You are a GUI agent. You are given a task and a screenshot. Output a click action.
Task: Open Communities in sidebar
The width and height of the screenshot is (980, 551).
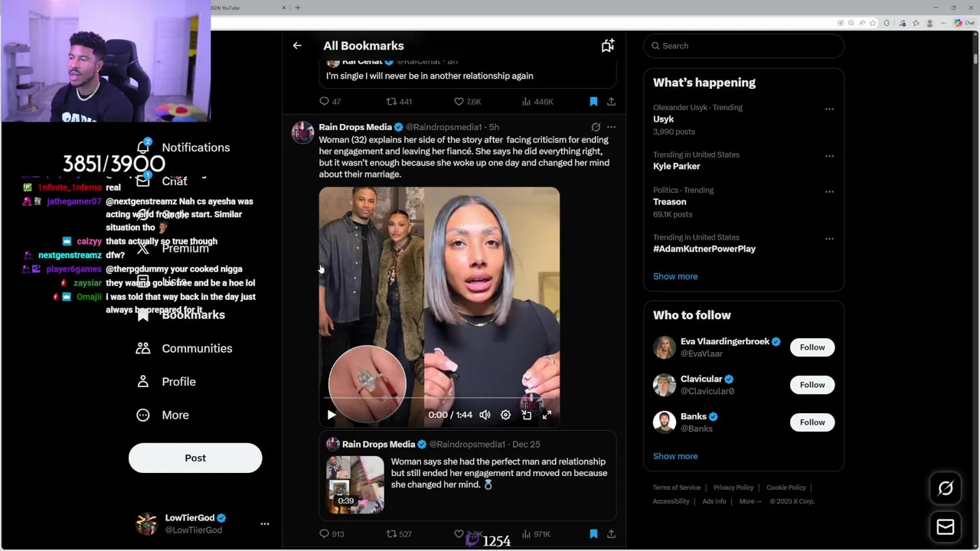click(x=185, y=348)
